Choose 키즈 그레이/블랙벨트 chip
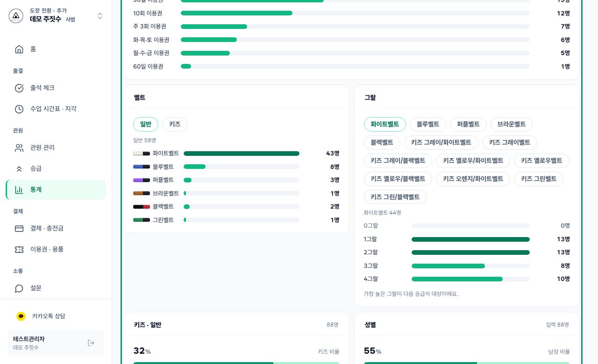The width and height of the screenshot is (598, 364). (x=398, y=161)
